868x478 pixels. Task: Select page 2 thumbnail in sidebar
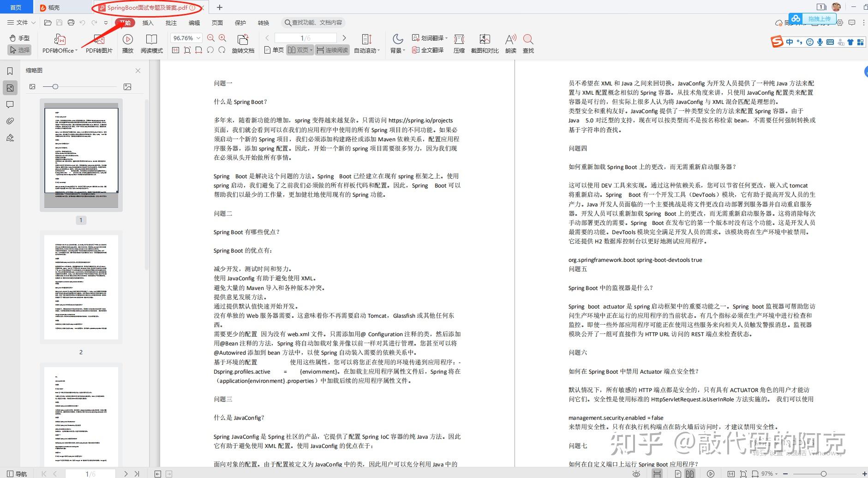click(81, 287)
